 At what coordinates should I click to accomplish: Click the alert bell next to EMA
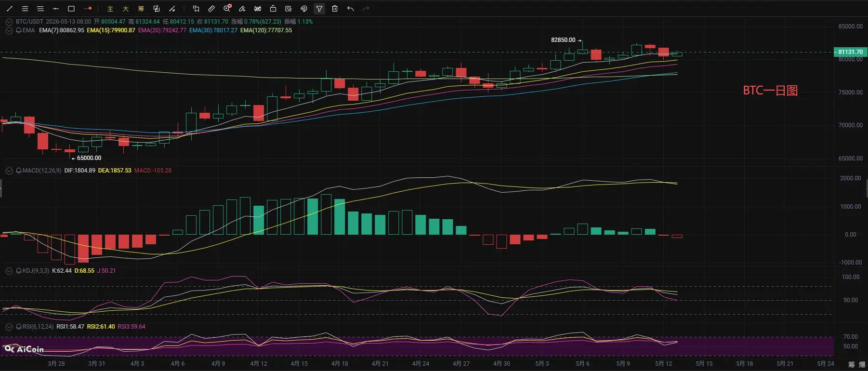[x=18, y=30]
